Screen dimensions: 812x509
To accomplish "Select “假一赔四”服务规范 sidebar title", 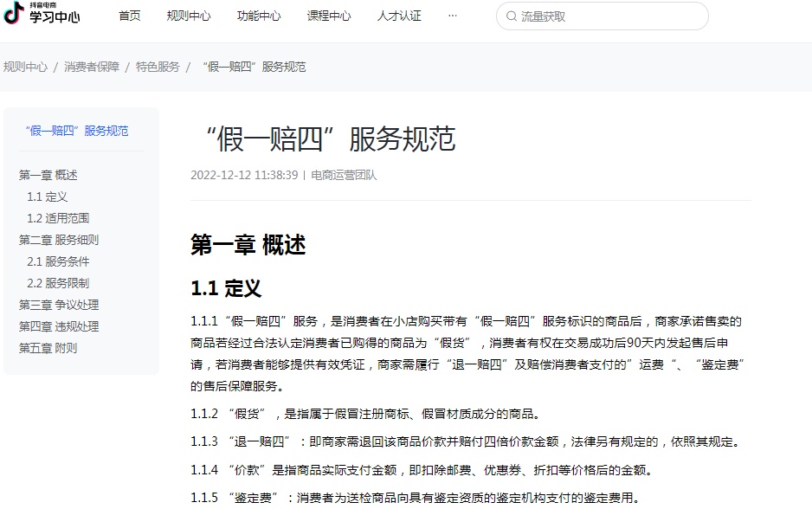I will click(77, 131).
